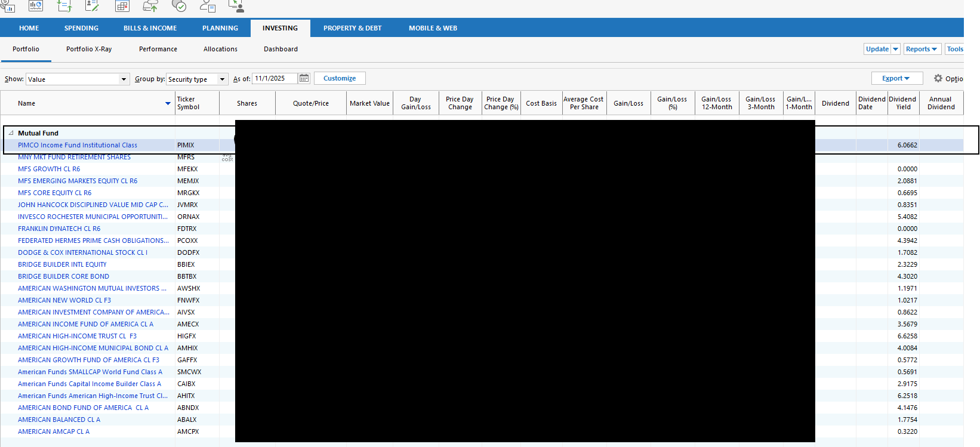Click the 6.0662 dividend yield value
This screenshot has height=447, width=980.
tap(907, 145)
